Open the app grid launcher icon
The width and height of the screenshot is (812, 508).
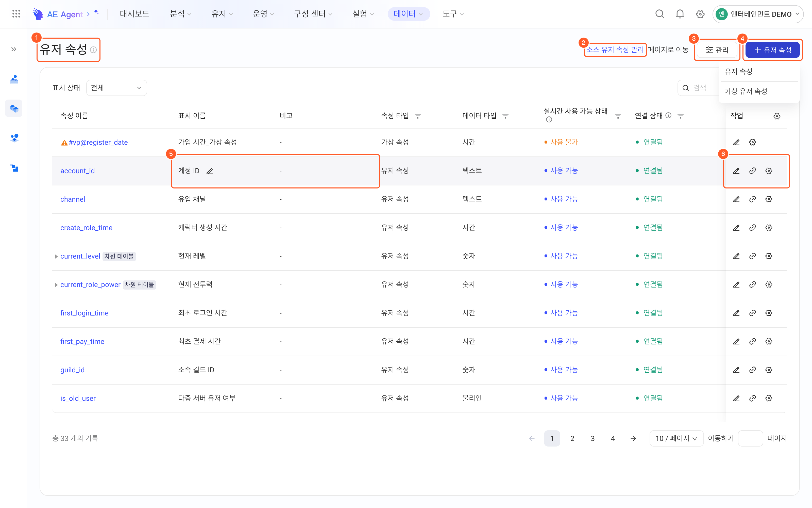(16, 14)
